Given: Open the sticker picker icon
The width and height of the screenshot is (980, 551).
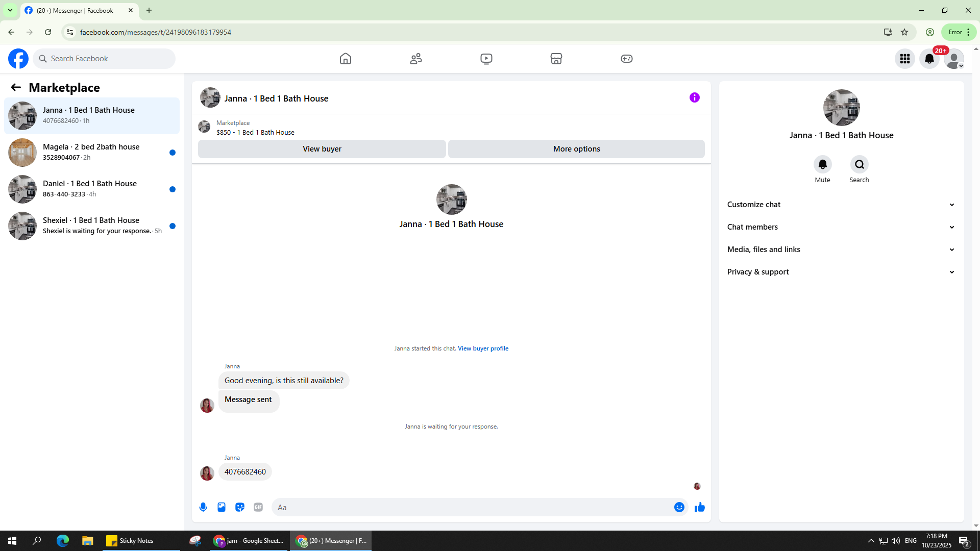Looking at the screenshot, I should click(240, 507).
